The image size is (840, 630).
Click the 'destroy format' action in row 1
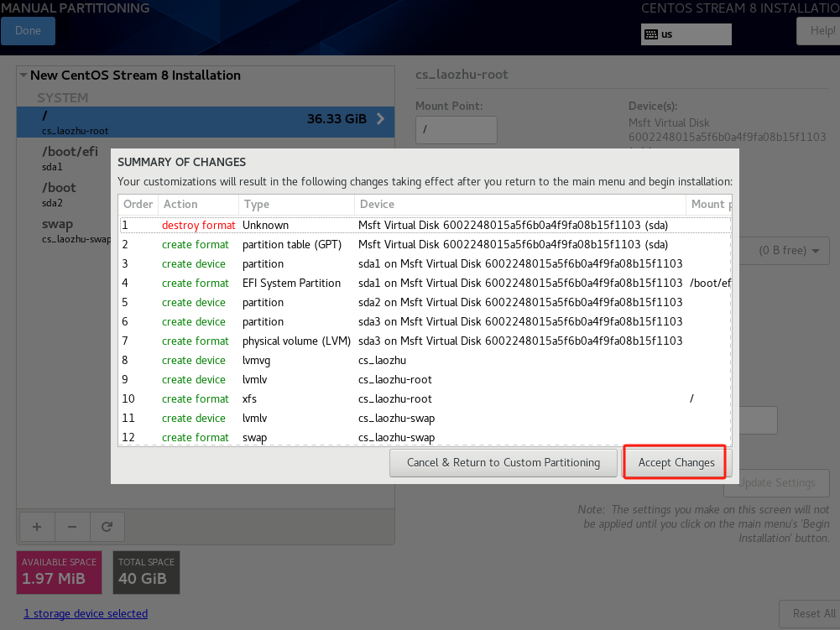pos(199,225)
